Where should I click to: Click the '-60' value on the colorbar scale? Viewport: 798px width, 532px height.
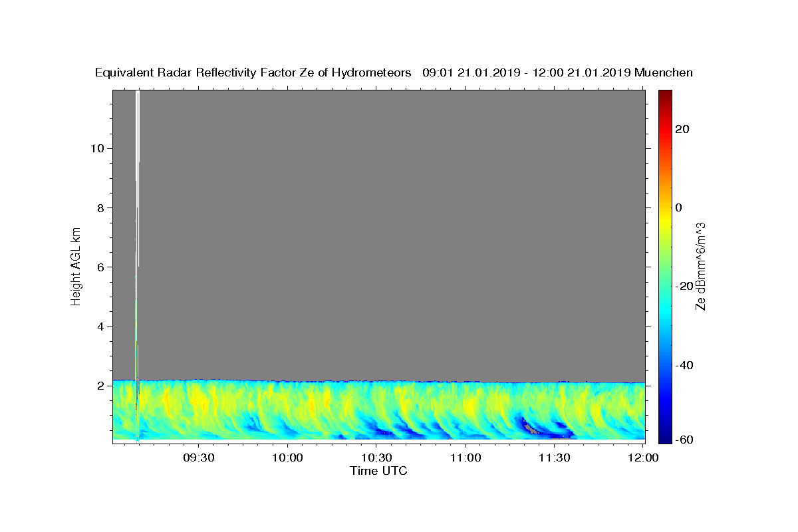[x=684, y=440]
